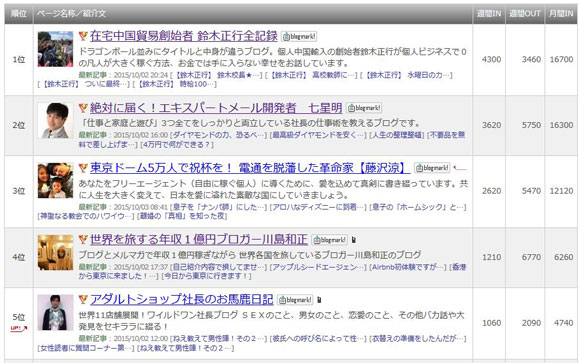Click the monthly IN value 12120

tap(561, 191)
